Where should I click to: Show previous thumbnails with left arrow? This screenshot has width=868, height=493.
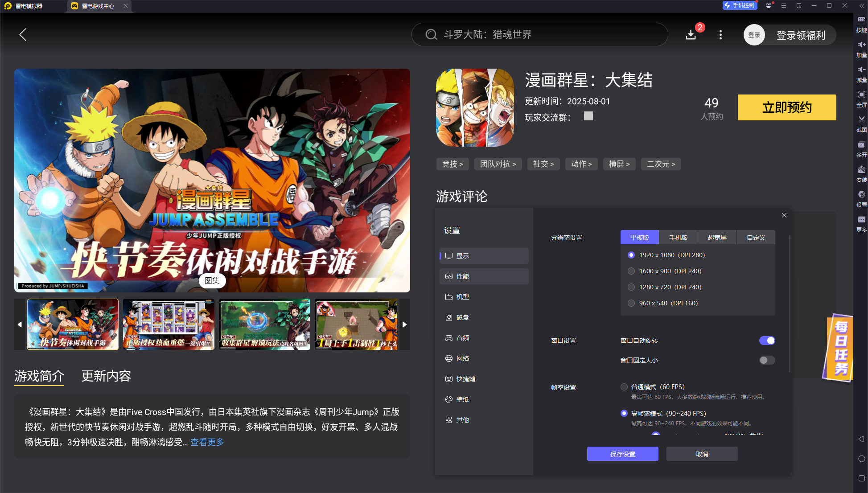click(20, 325)
